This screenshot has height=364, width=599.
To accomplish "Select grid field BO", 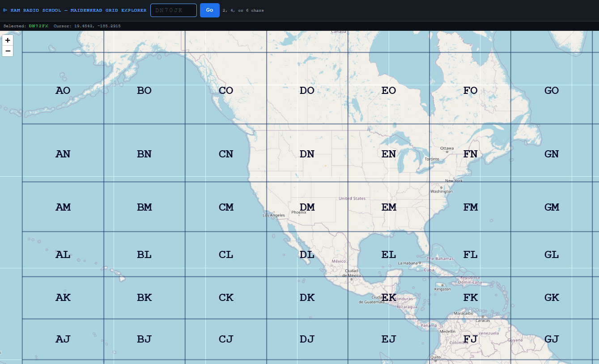I will point(144,88).
